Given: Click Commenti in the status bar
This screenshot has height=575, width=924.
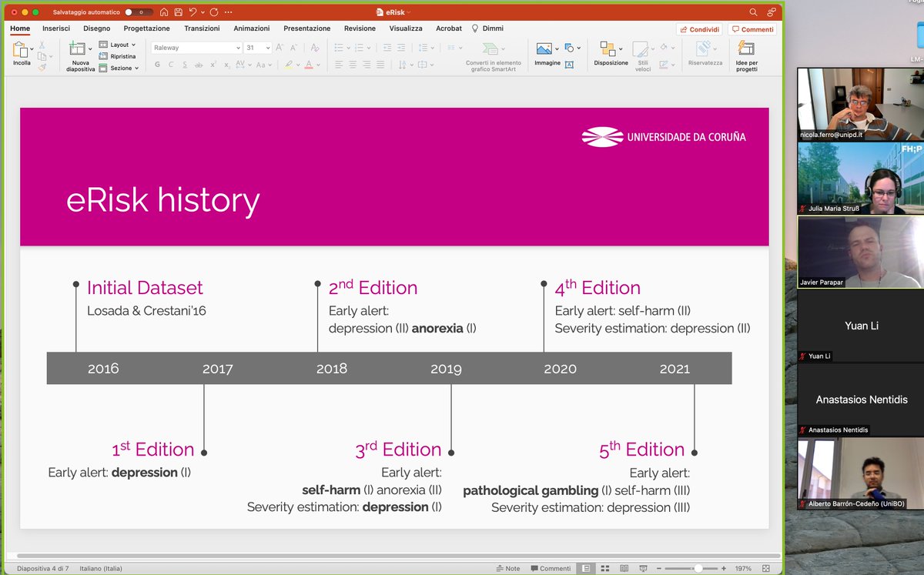Looking at the screenshot, I should (550, 569).
